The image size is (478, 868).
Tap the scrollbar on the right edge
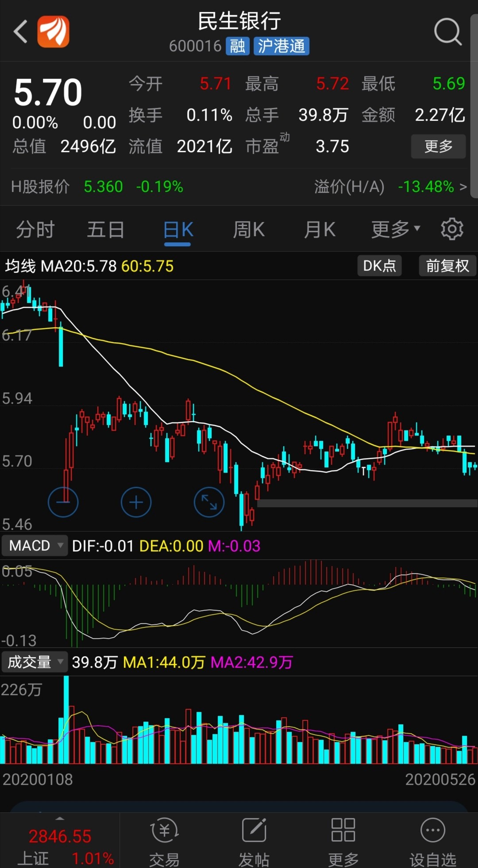click(474, 106)
